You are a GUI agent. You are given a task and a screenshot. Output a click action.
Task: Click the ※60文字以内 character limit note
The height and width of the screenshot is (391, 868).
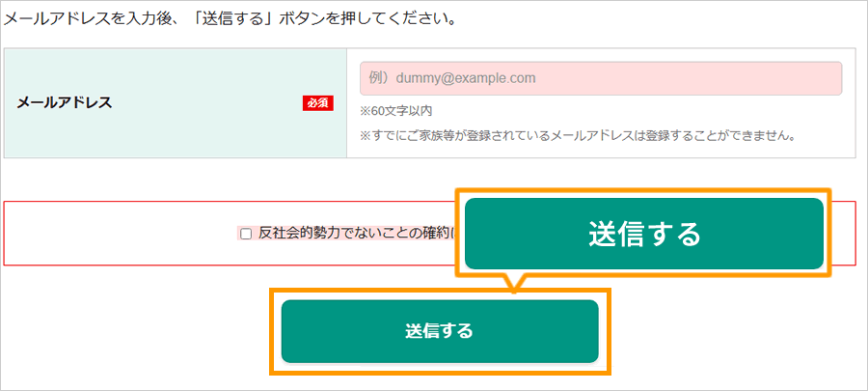[395, 111]
